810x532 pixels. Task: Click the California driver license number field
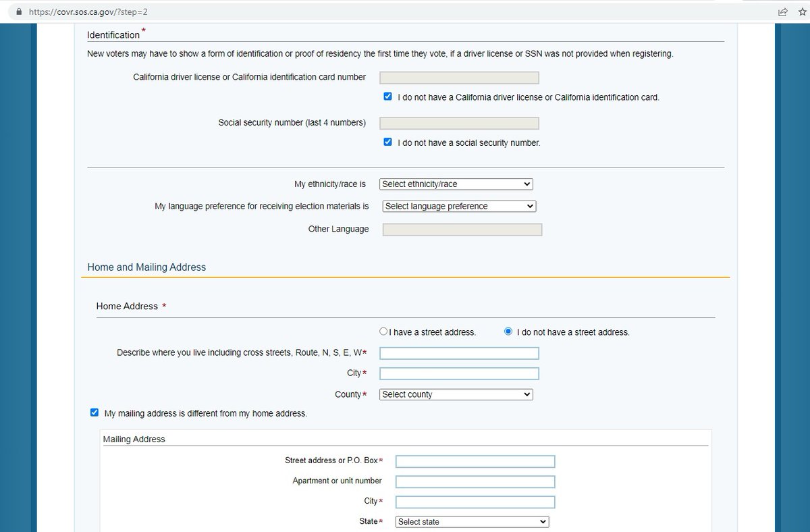460,78
